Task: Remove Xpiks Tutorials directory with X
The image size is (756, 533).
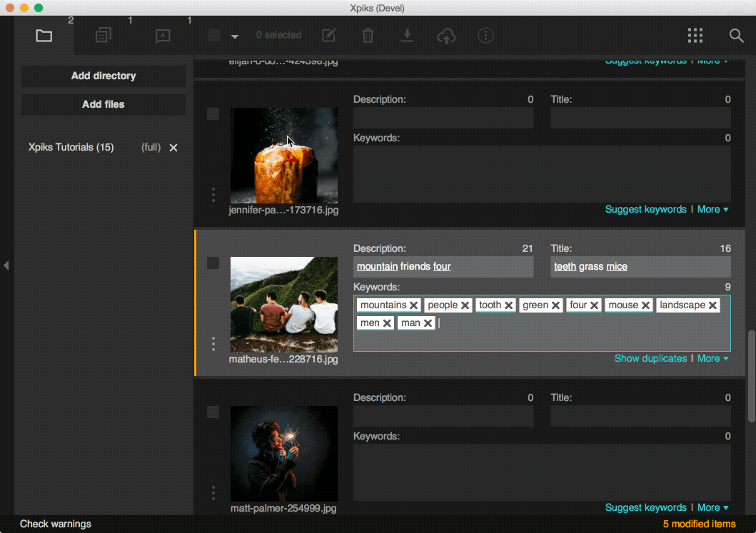Action: [x=173, y=148]
